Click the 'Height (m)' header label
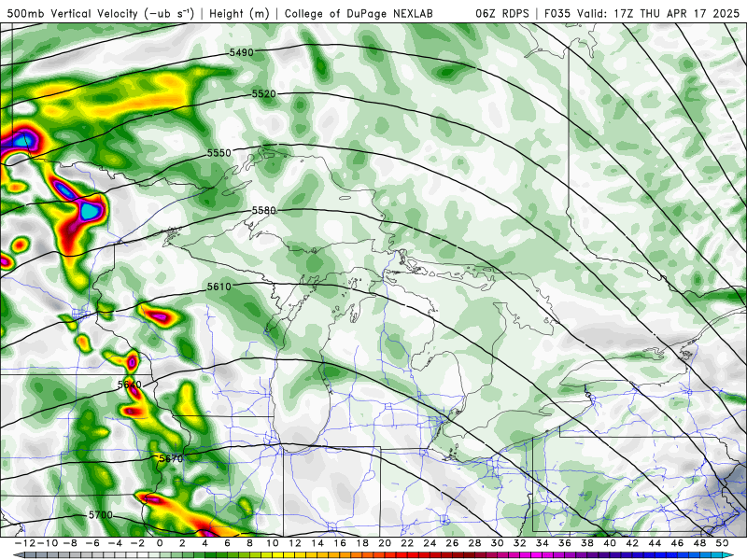747x560 pixels. click(x=240, y=13)
